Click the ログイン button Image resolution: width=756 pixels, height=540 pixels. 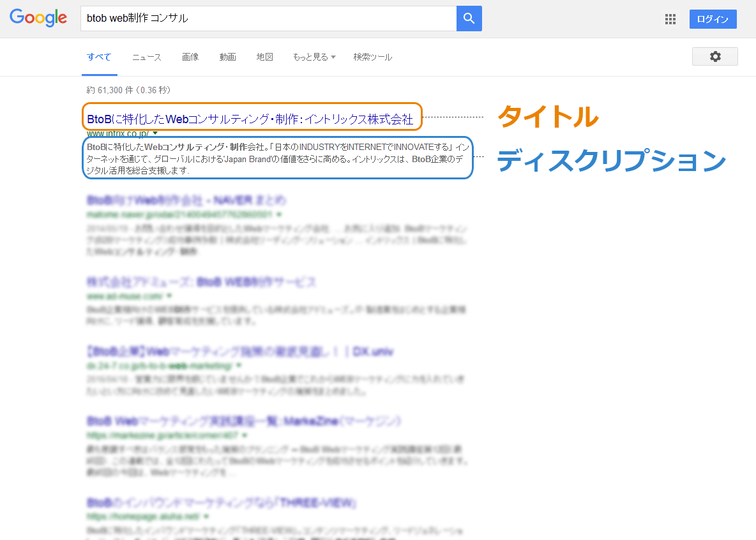(x=713, y=19)
